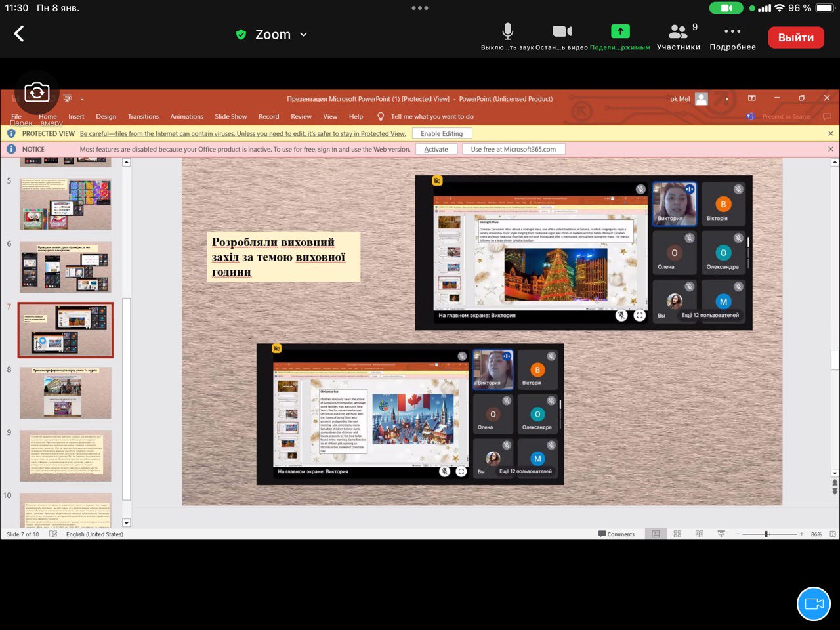Click English (United States) language indicator
Screen dimensions: 840x630
coord(94,534)
